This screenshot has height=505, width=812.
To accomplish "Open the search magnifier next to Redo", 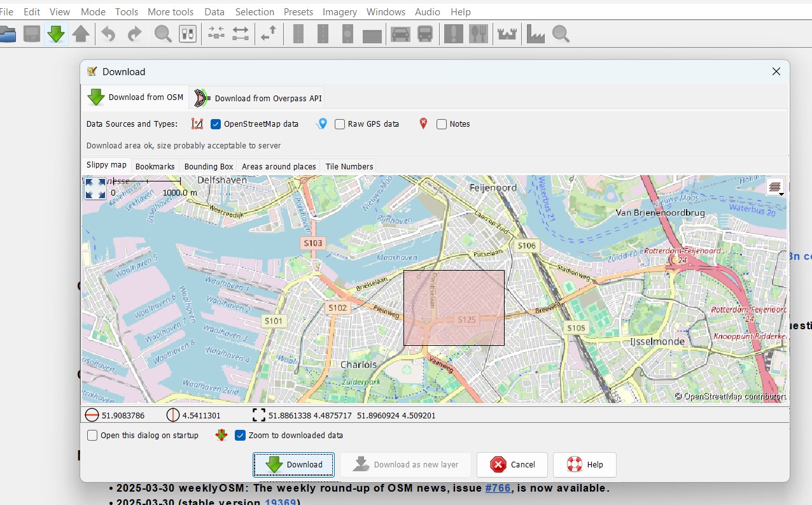I will [x=163, y=34].
